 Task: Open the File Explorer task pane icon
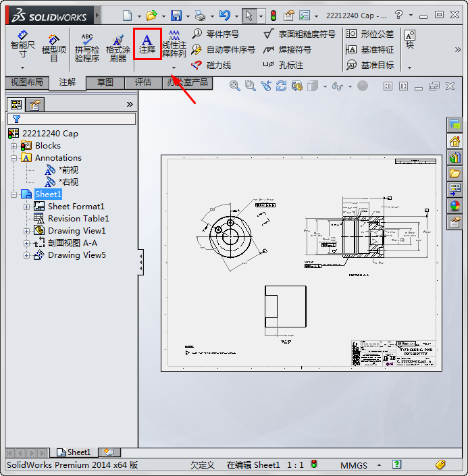click(455, 174)
